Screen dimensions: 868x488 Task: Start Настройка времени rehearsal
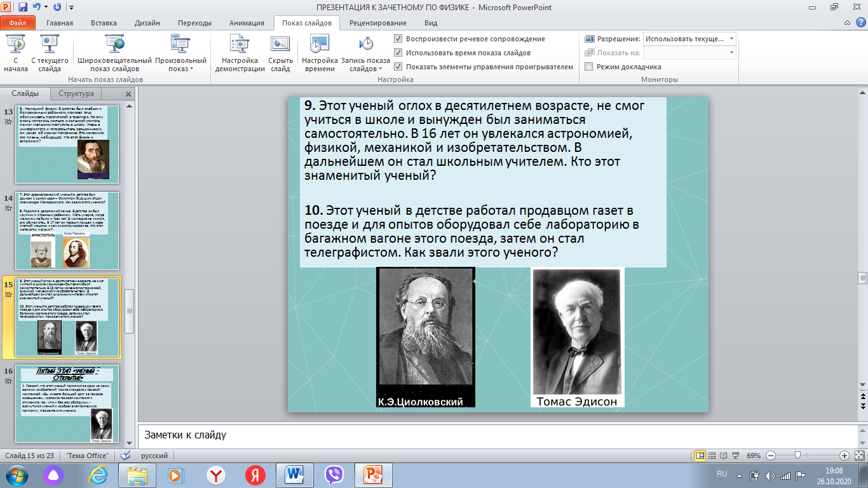(x=320, y=53)
